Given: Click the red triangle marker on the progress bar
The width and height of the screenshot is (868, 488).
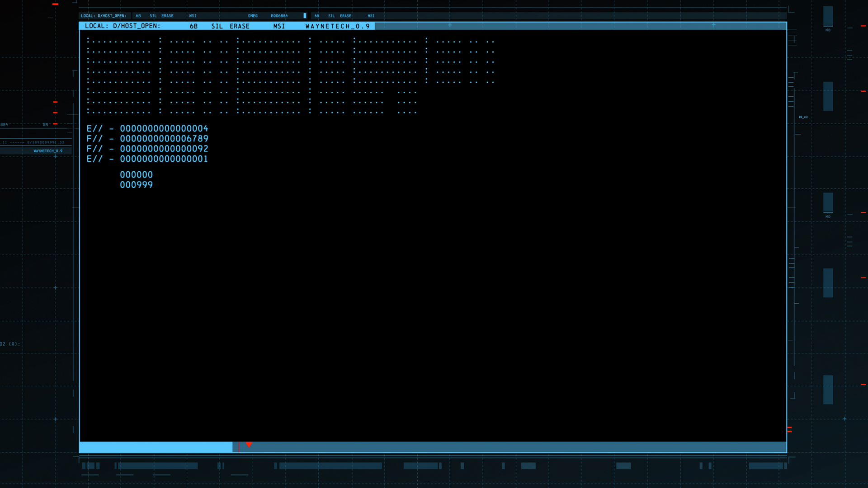Looking at the screenshot, I should (249, 445).
